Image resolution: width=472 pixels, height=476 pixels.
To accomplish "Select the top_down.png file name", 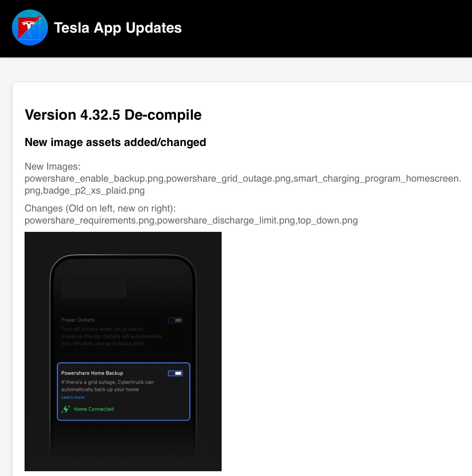I will point(328,220).
